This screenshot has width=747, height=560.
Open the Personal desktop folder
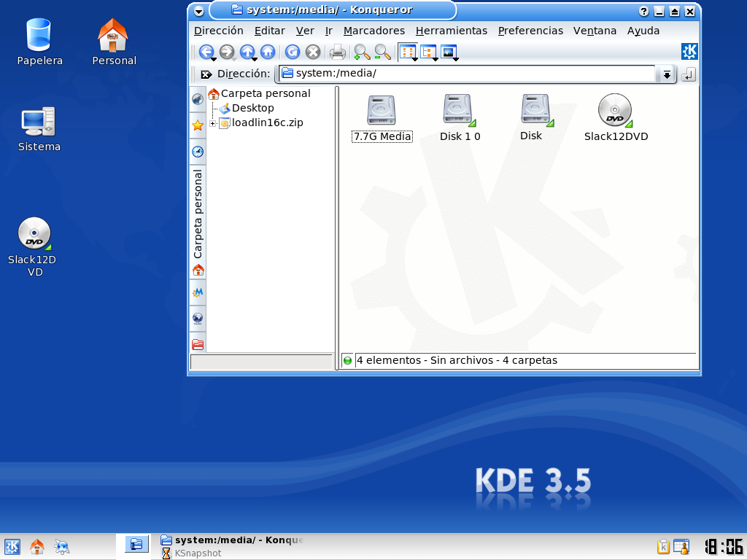(x=113, y=42)
